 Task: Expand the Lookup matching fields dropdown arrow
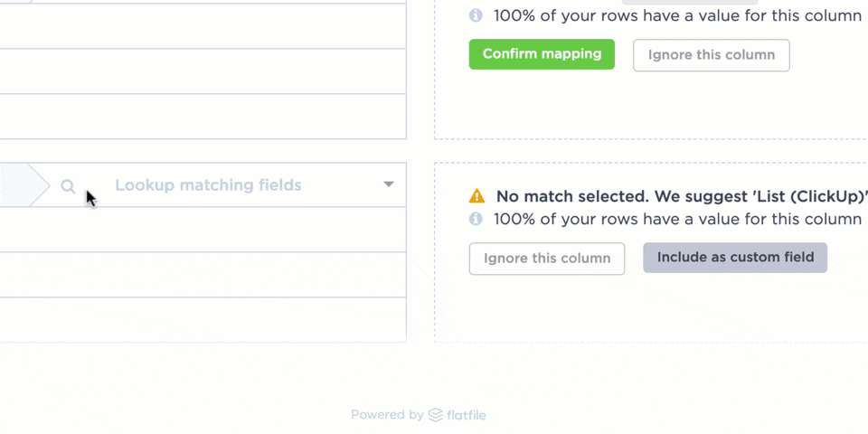pos(388,184)
